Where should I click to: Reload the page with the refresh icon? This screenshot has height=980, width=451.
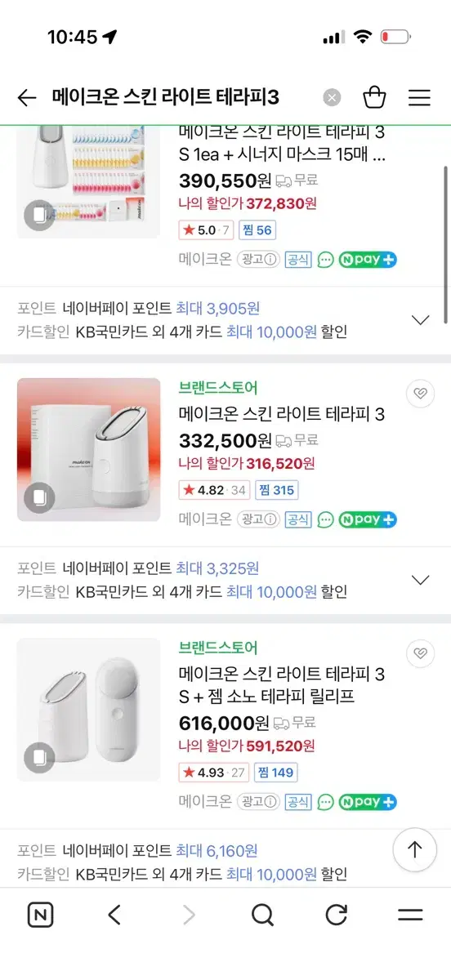coord(337,915)
